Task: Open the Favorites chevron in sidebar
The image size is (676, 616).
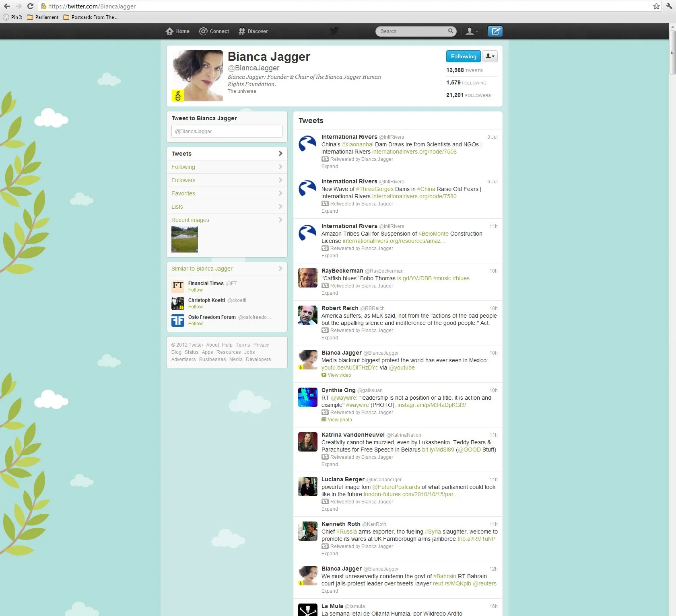Action: pyautogui.click(x=280, y=193)
